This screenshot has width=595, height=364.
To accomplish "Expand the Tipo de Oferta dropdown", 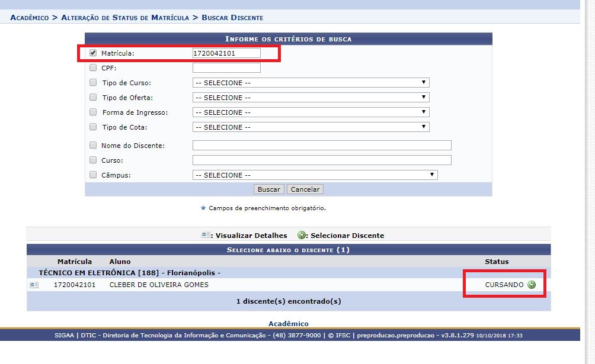I will coord(311,98).
